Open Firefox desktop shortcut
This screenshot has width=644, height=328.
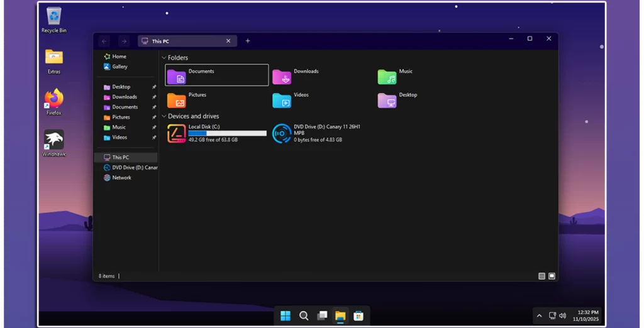click(54, 99)
